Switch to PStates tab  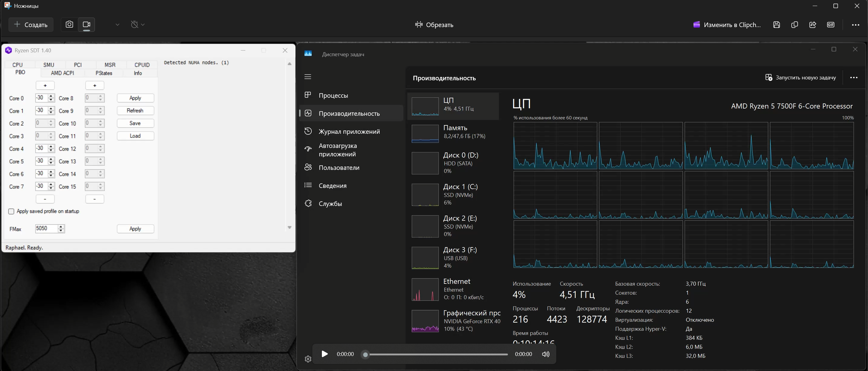pyautogui.click(x=104, y=73)
